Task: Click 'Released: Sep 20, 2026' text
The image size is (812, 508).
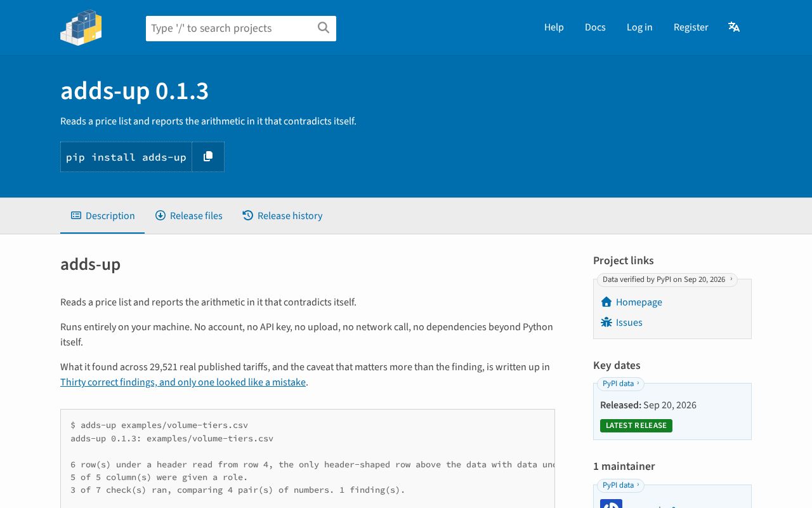Action: point(648,405)
